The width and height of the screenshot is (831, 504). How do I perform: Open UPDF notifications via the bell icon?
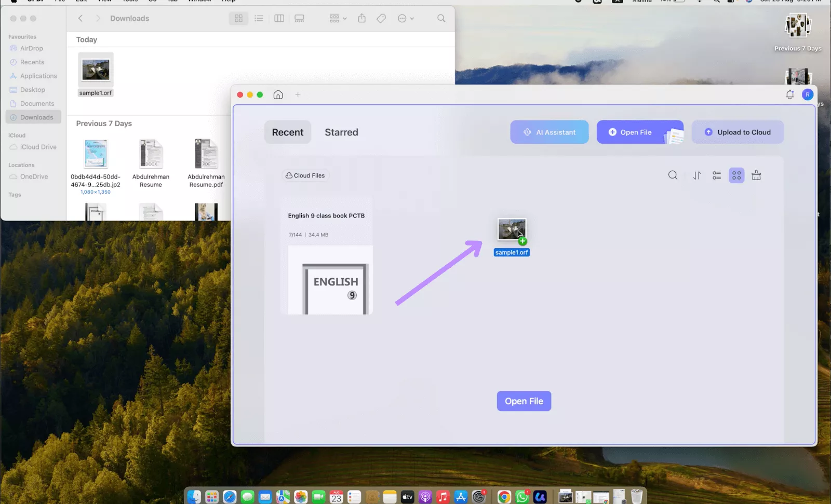coord(789,94)
